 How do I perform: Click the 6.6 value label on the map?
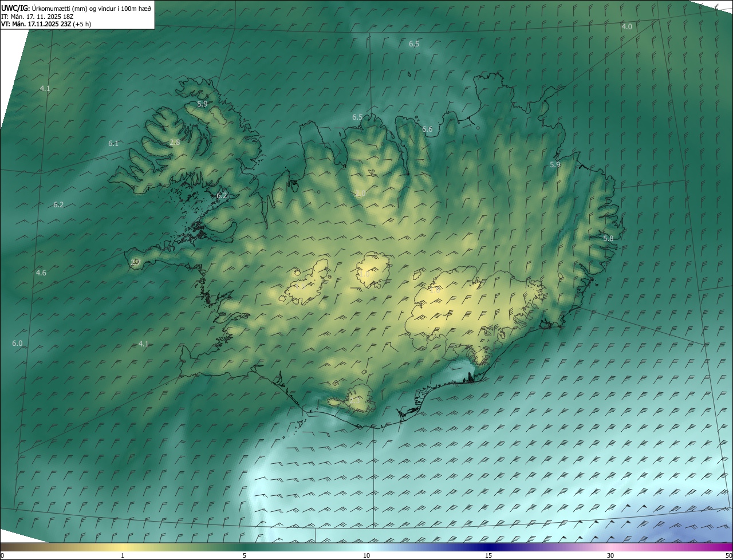[427, 129]
